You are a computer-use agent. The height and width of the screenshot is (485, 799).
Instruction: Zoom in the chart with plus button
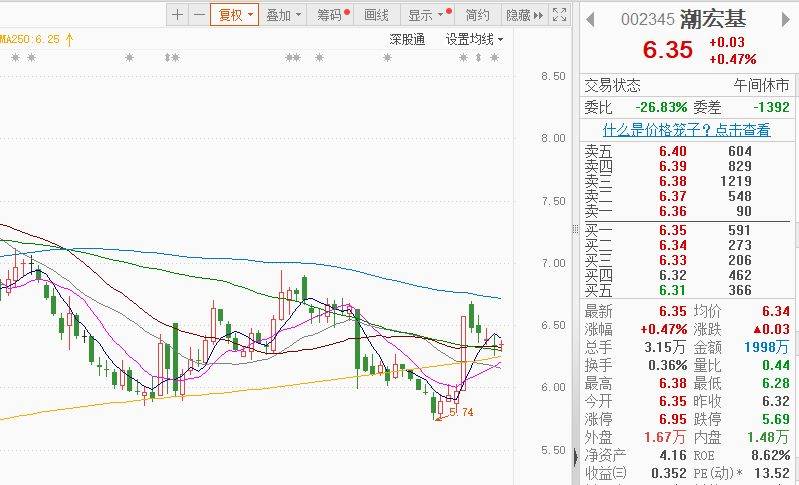pyautogui.click(x=178, y=15)
